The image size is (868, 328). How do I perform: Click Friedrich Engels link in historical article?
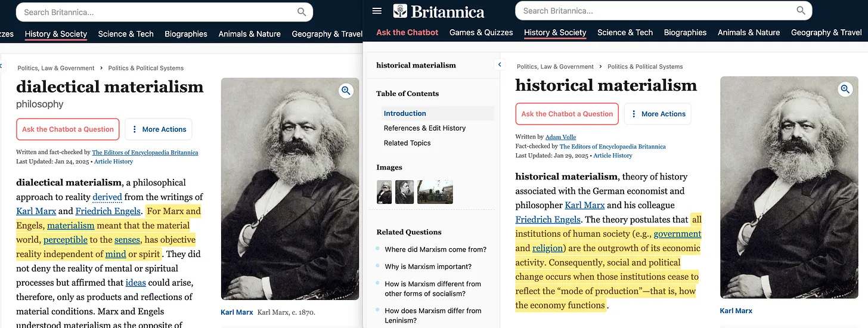click(x=548, y=219)
